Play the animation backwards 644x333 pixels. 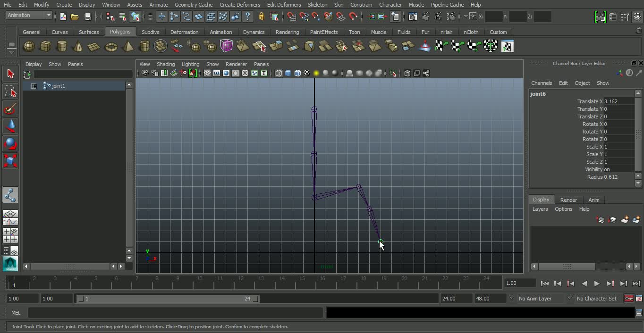click(584, 283)
